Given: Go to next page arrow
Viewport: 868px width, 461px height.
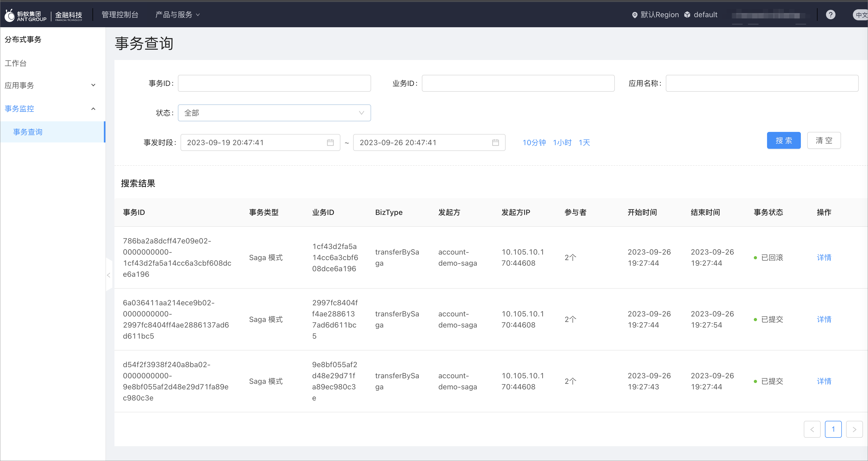Looking at the screenshot, I should 854,429.
